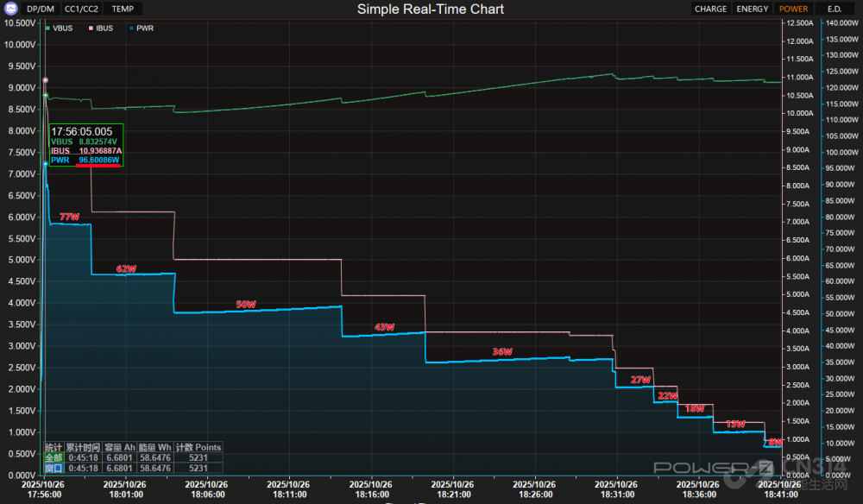Toggle the VBUS legend series
The image size is (863, 504).
[x=62, y=28]
